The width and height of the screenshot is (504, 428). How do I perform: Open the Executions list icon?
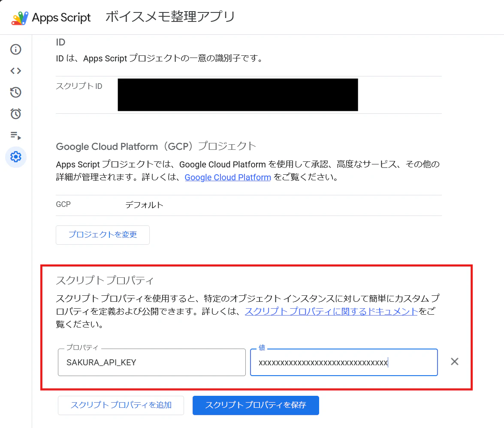pos(16,136)
